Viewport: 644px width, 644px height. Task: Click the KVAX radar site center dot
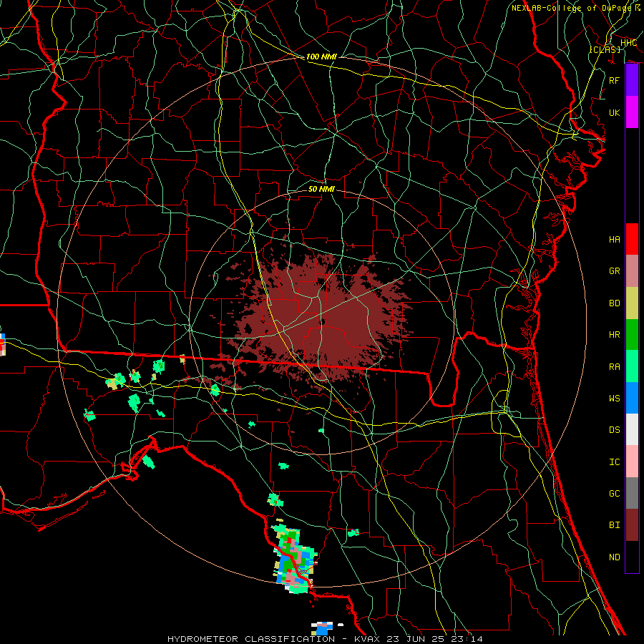click(x=323, y=322)
